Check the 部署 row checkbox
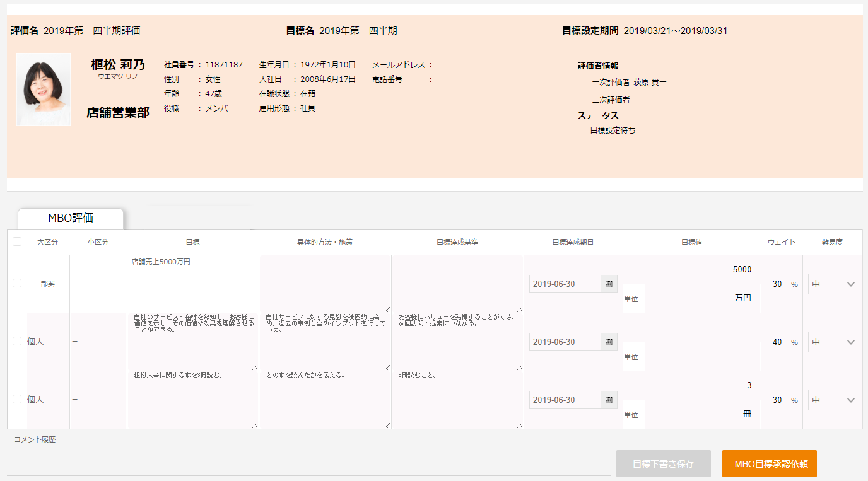The height and width of the screenshot is (481, 868). (x=17, y=284)
